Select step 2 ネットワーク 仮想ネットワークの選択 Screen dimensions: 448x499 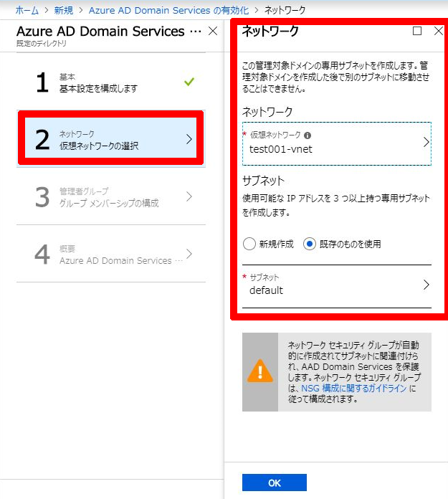[x=110, y=139]
